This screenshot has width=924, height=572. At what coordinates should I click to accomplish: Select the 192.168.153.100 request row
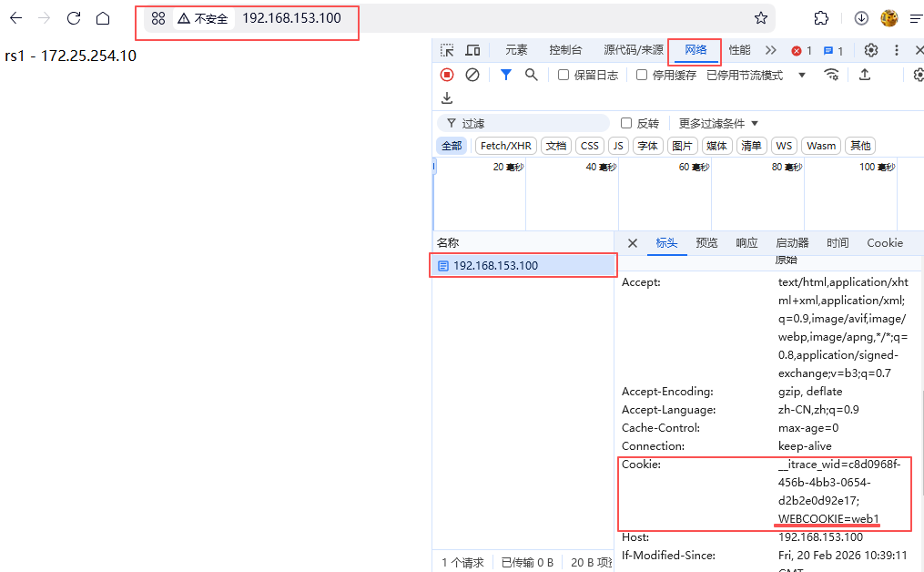(x=523, y=265)
